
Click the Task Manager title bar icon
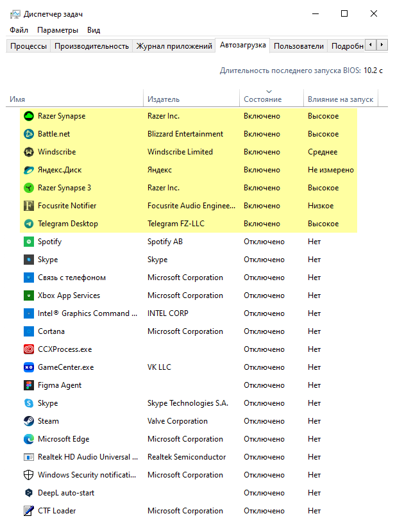tap(15, 14)
